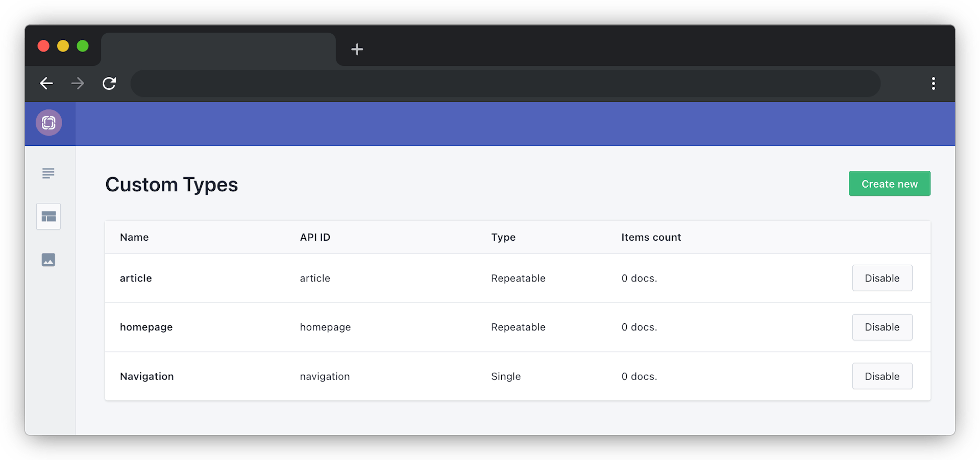Reload the current page

tap(109, 83)
